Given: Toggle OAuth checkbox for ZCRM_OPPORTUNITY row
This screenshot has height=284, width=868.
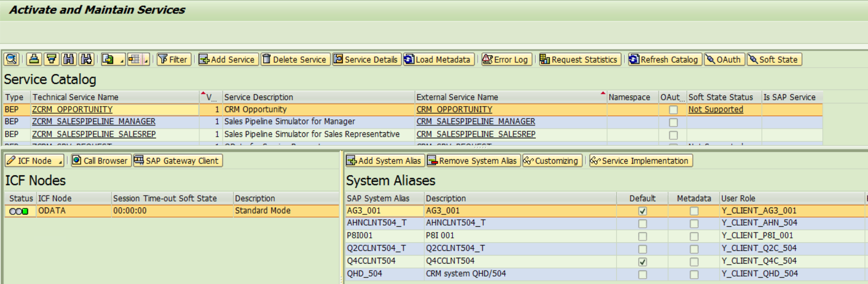Looking at the screenshot, I should pos(674,110).
